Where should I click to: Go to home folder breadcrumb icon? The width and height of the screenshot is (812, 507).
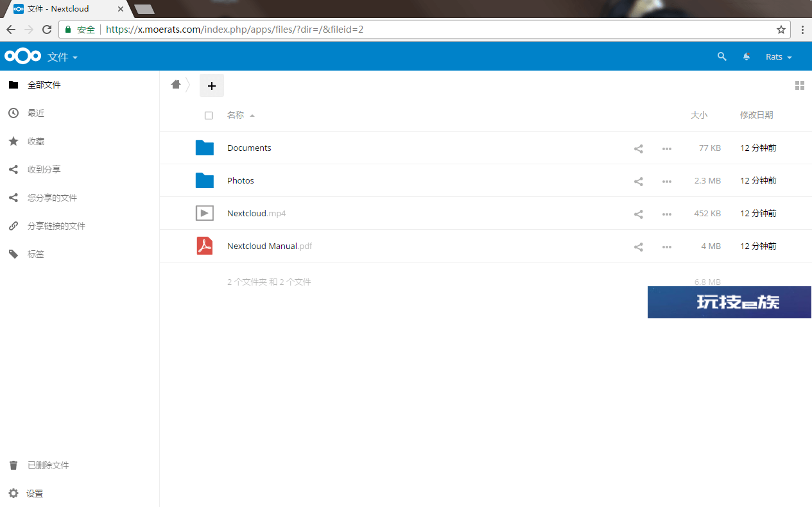click(176, 85)
